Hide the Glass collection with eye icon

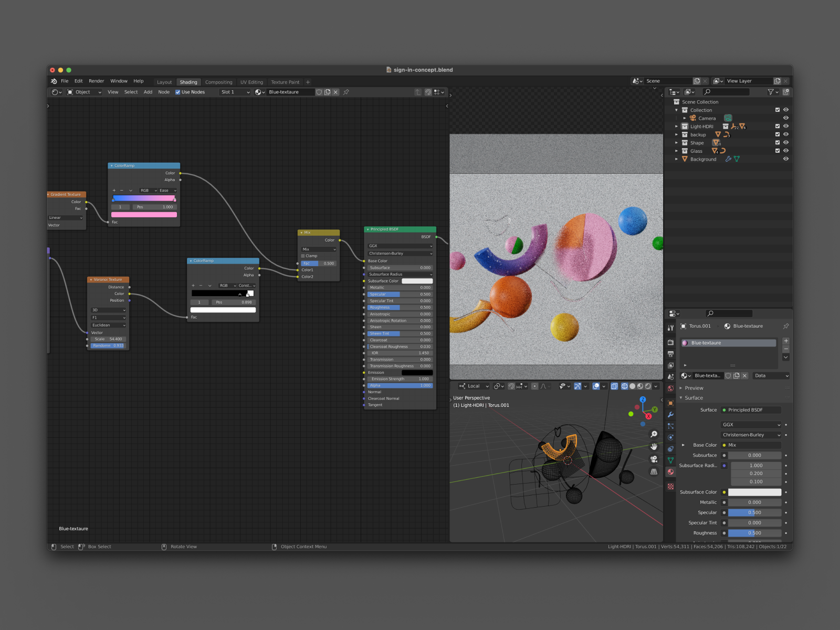click(x=786, y=151)
